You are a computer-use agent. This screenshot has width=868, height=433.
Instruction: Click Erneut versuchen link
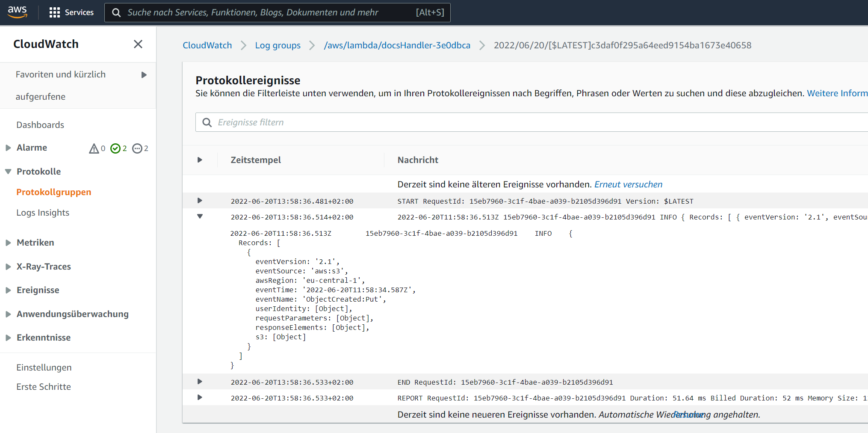tap(628, 184)
